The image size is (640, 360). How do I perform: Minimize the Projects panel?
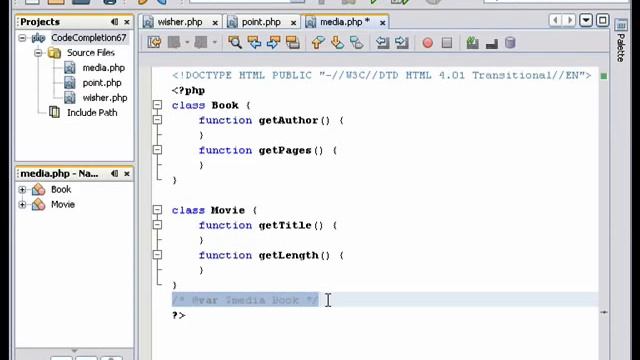114,22
